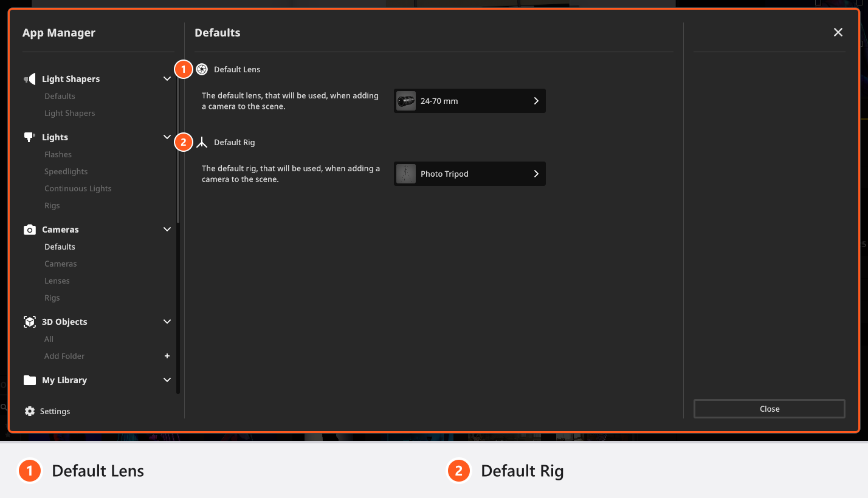This screenshot has width=868, height=498.
Task: Show the Lenses list
Action: [x=57, y=281]
